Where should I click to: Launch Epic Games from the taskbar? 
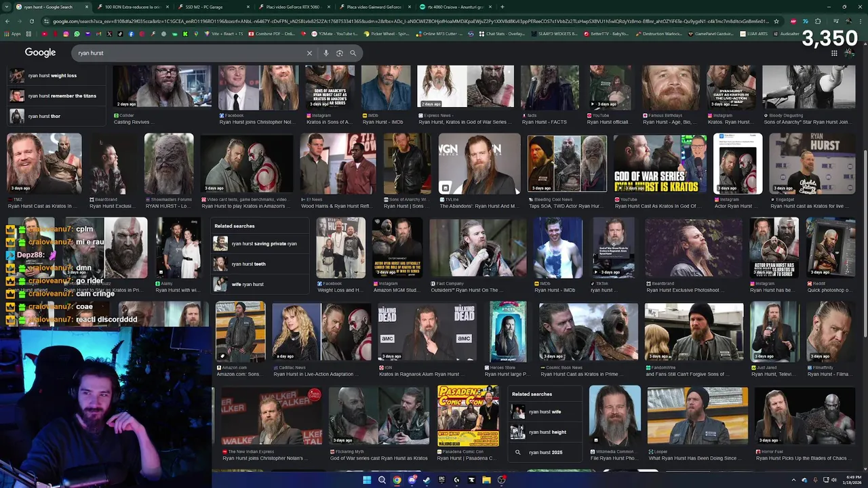coord(441,480)
